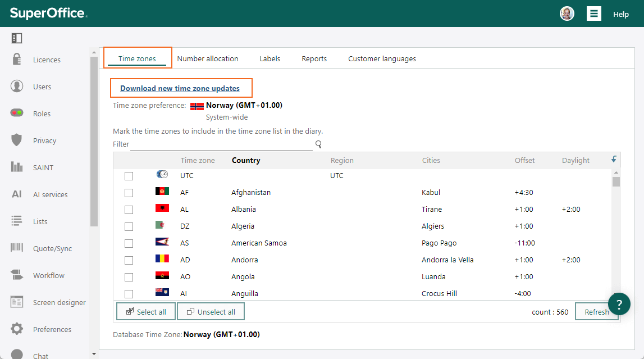The height and width of the screenshot is (359, 644).
Task: Open the Privacy shield icon
Action: 16,140
